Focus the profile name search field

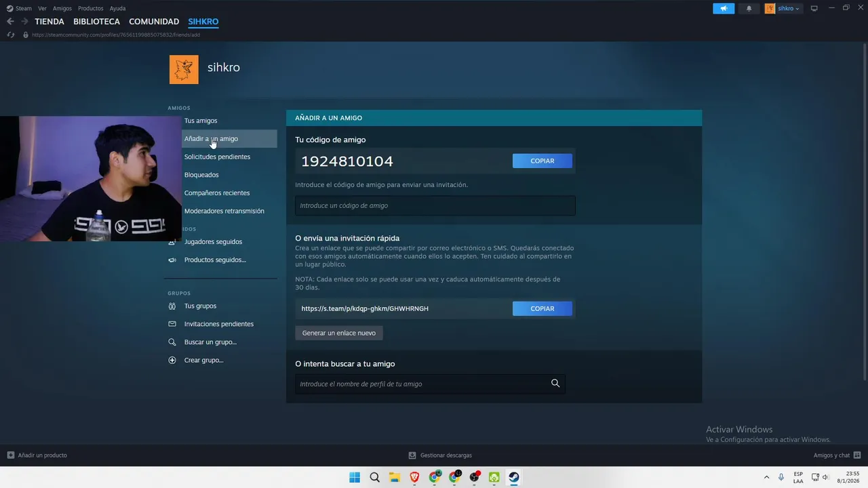coord(430,384)
